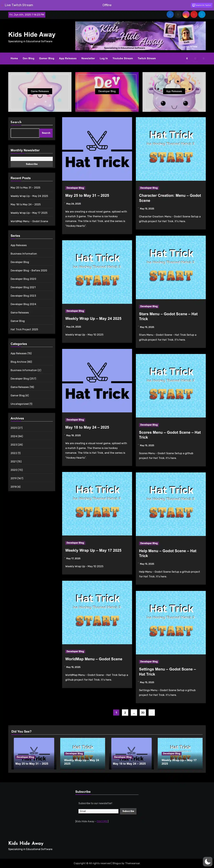Click the sidebar search text field

[25, 133]
